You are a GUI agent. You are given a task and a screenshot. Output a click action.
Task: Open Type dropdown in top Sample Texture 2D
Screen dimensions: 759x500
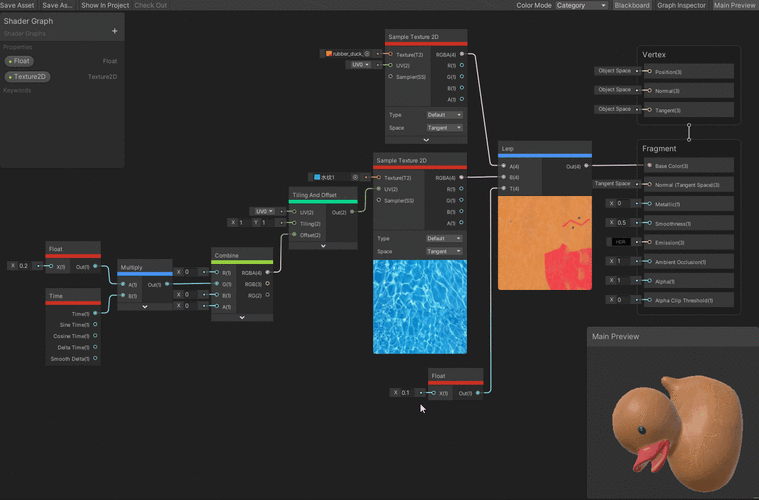coord(444,115)
